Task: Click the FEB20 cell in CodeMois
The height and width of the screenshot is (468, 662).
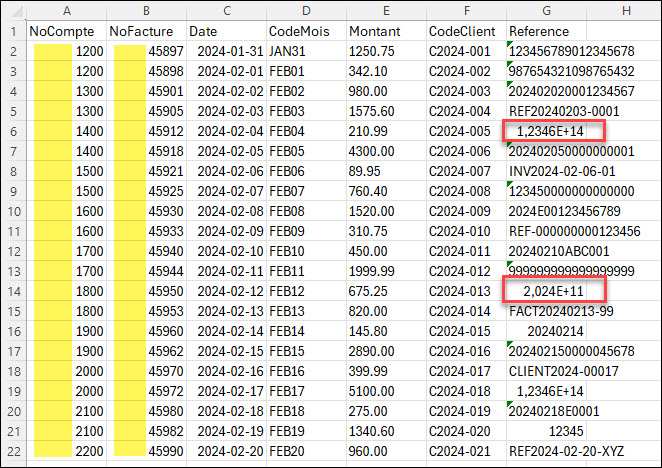Action: coord(305,451)
